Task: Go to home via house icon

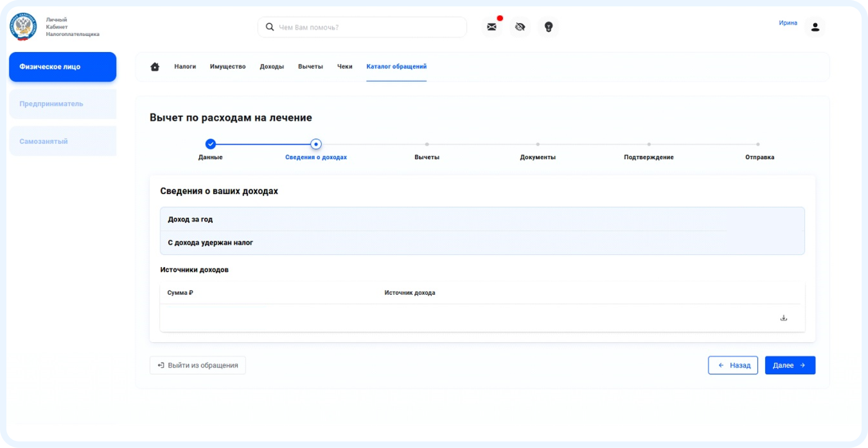Action: click(x=155, y=67)
